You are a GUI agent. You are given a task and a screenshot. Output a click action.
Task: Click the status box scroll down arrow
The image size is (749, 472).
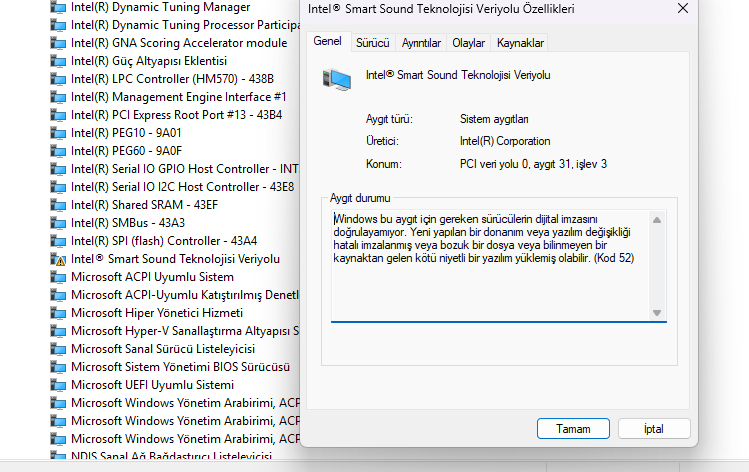[657, 313]
